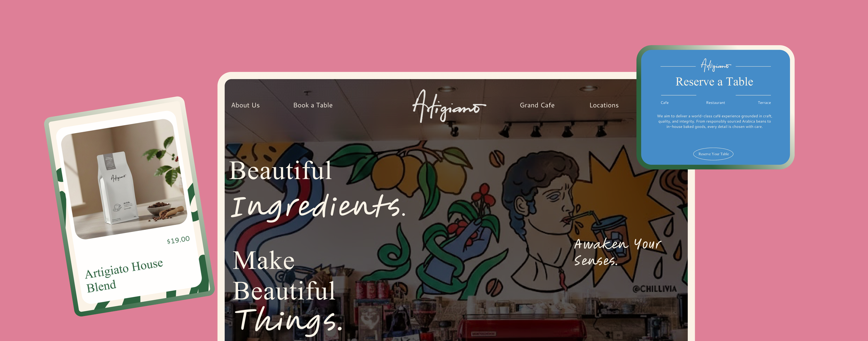868x341 pixels.
Task: Switch to the Cafe tab
Action: 665,103
